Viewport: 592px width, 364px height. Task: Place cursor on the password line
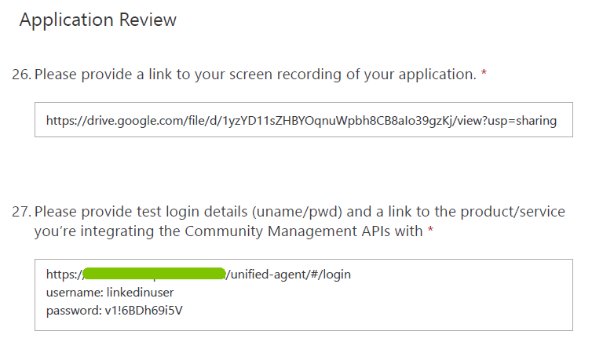[x=115, y=310]
